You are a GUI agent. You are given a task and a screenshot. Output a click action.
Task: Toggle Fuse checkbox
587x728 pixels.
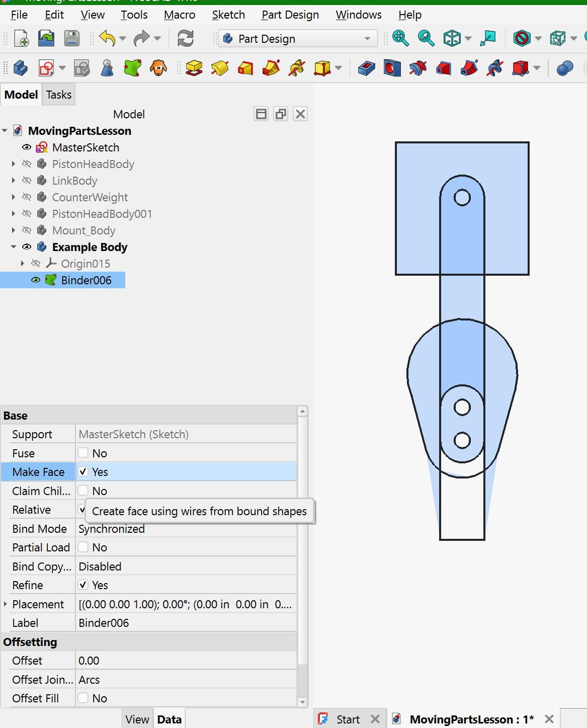tap(83, 453)
